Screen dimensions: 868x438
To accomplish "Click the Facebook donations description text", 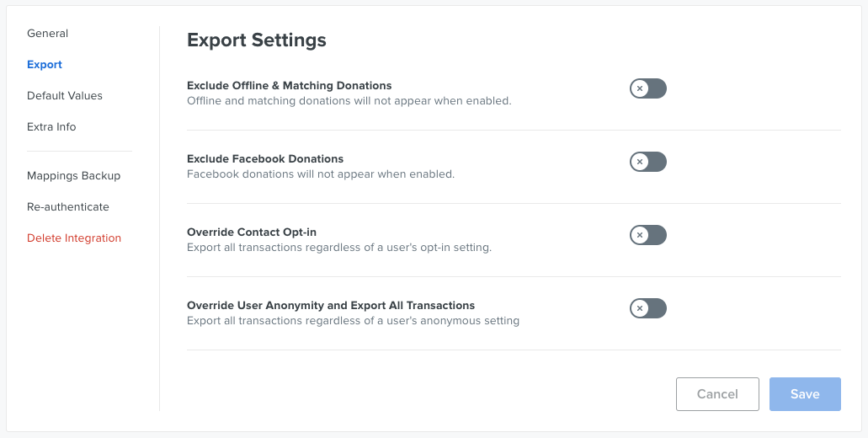I will 320,174.
